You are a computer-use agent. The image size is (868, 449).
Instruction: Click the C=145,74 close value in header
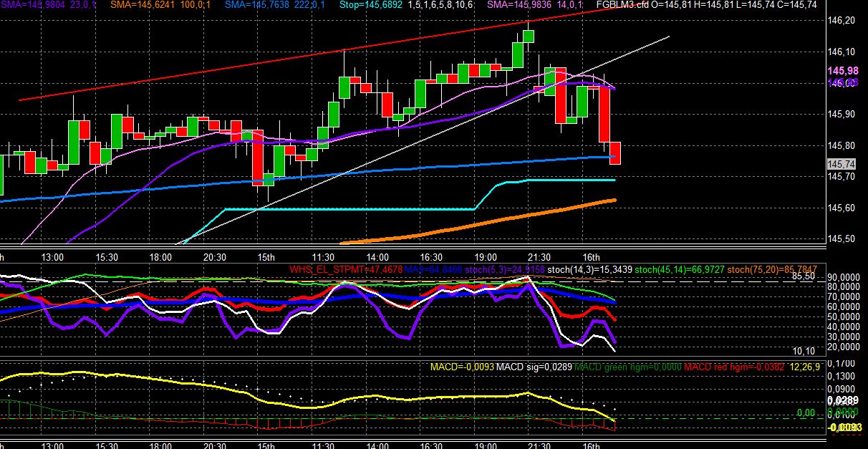[x=796, y=5]
